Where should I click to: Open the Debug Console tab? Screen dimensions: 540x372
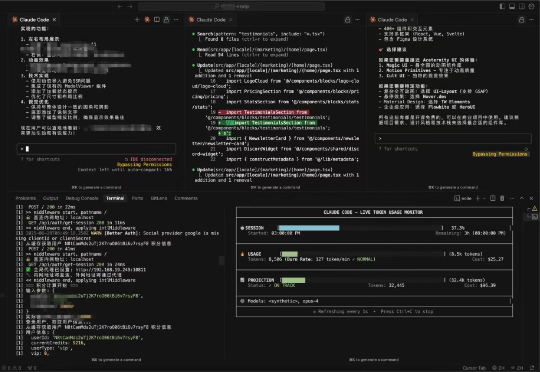(82, 198)
